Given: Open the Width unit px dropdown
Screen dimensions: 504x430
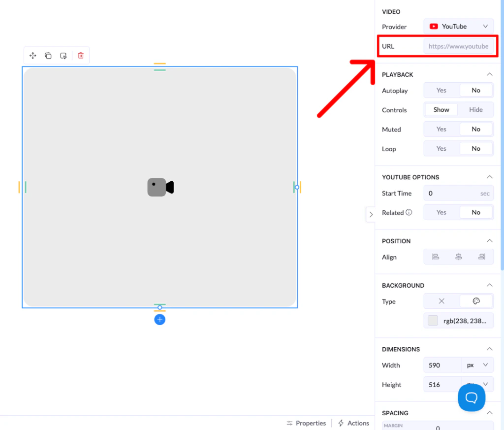Looking at the screenshot, I should (x=477, y=365).
